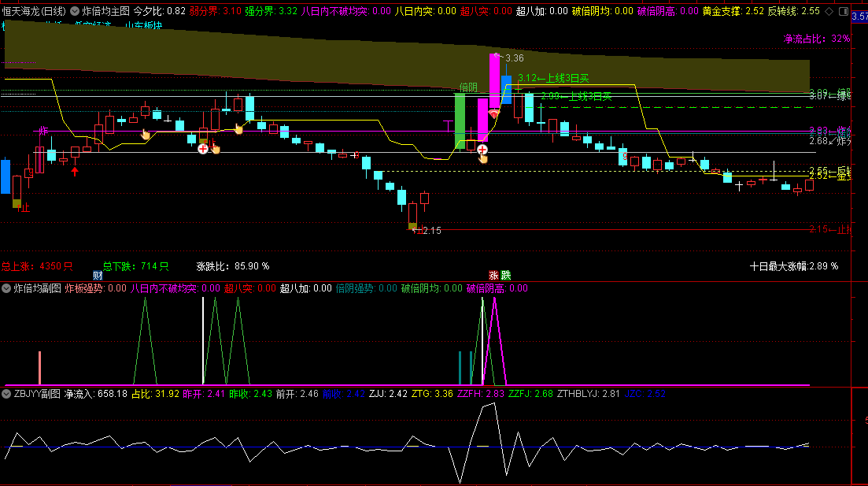Click the magenta spike in 炸倍均副图

coord(495,341)
